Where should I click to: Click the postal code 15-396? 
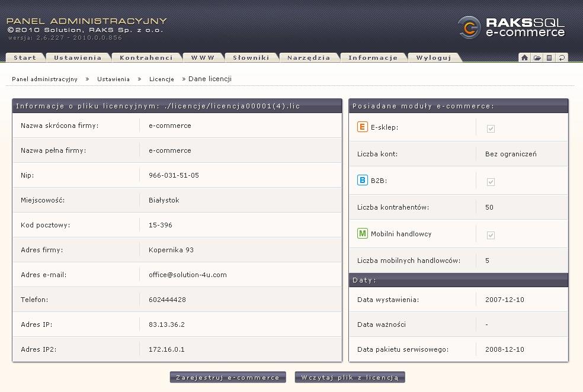click(x=160, y=225)
